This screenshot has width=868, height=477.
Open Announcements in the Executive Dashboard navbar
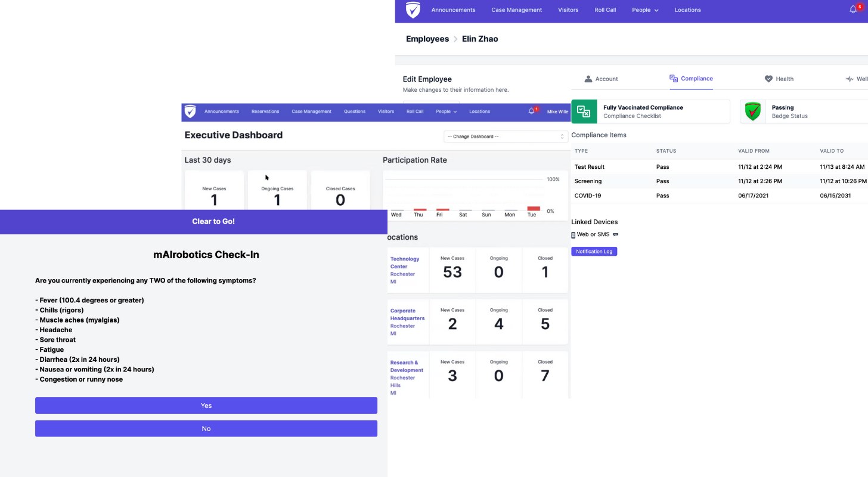coord(222,111)
